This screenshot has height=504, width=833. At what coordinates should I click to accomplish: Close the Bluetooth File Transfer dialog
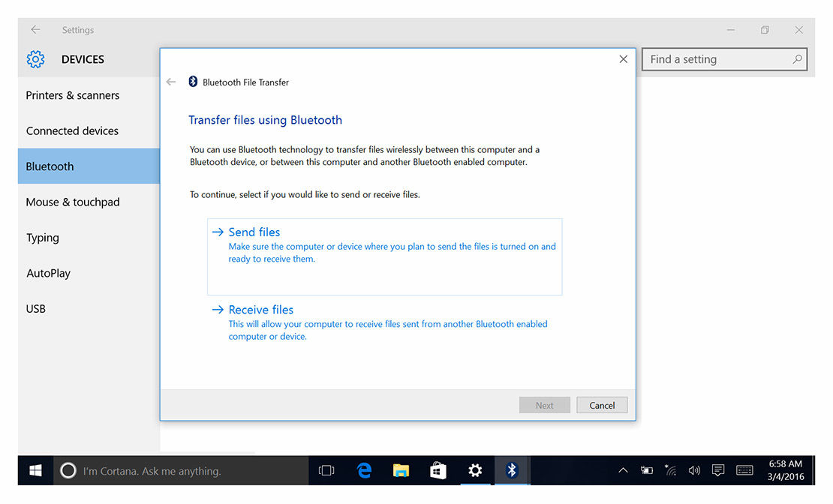tap(623, 59)
